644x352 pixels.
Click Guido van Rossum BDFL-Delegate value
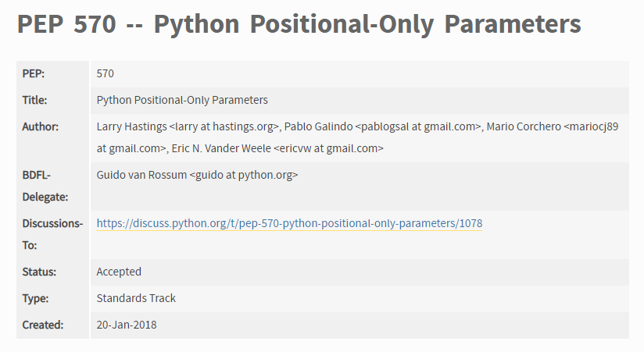tap(197, 175)
